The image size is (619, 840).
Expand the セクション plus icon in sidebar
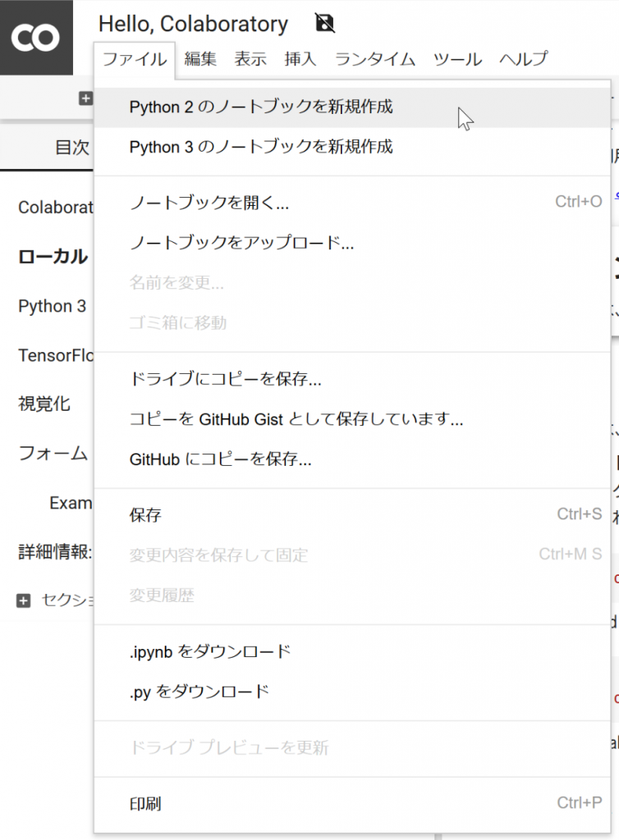click(24, 600)
